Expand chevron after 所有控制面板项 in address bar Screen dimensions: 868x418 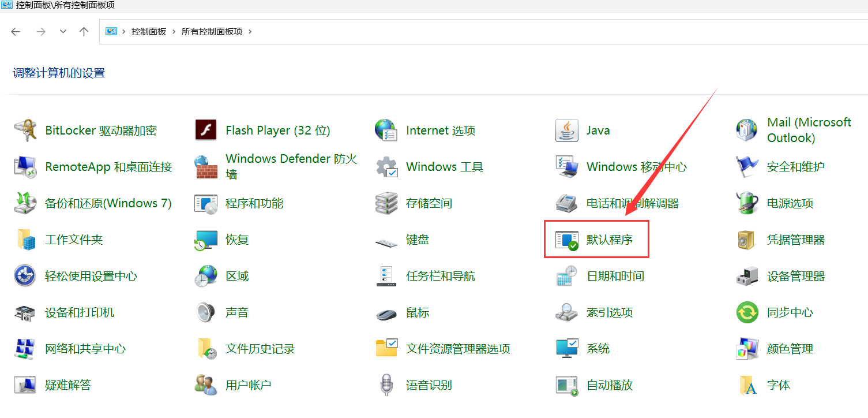tap(250, 32)
